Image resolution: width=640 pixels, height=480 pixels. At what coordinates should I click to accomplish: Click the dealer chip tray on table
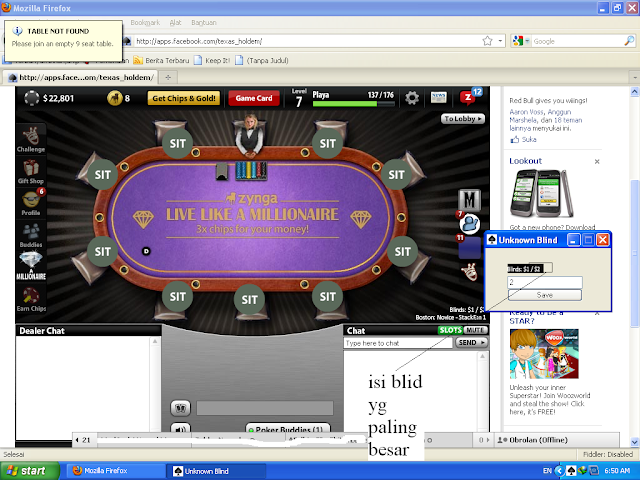[x=251, y=170]
